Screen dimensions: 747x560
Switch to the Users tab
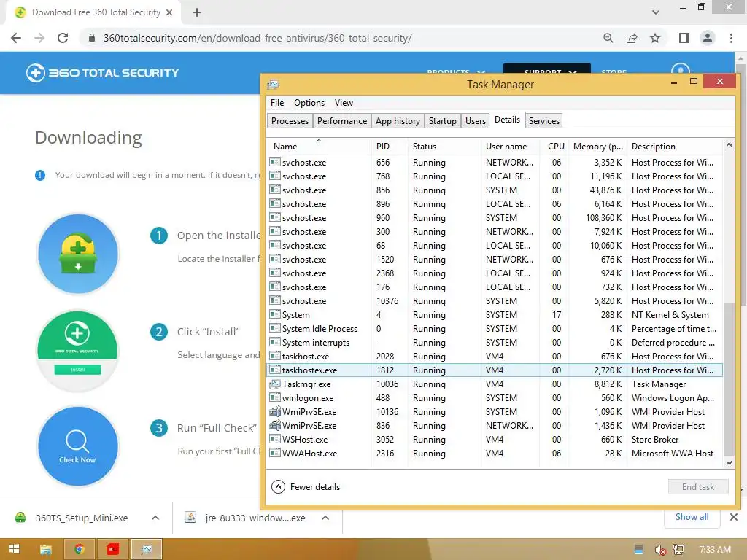tap(476, 121)
